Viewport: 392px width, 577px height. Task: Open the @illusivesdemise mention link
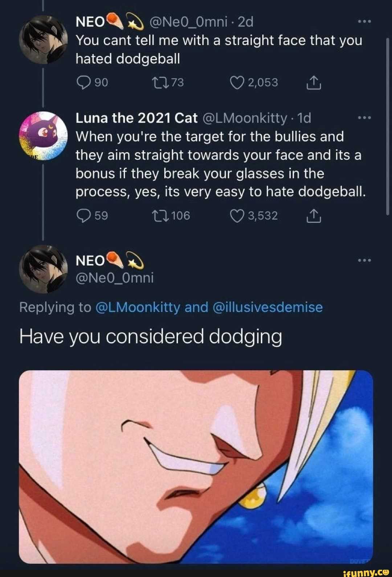point(267,307)
